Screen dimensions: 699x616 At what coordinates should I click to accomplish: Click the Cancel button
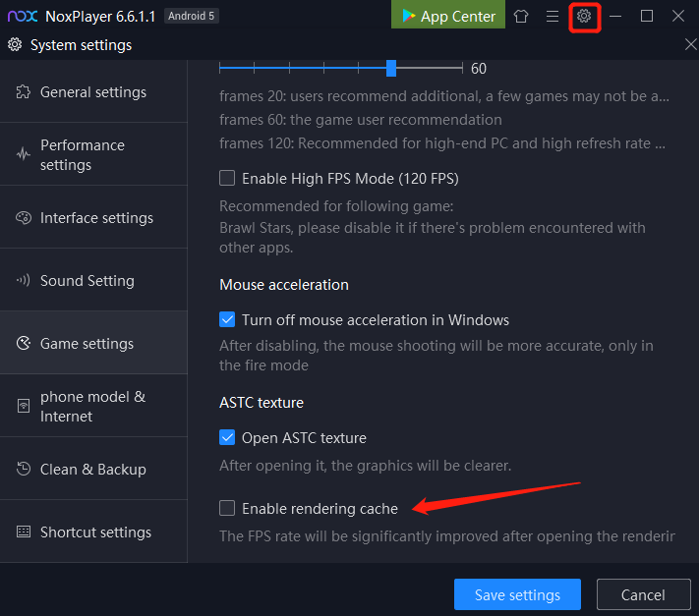coord(643,594)
